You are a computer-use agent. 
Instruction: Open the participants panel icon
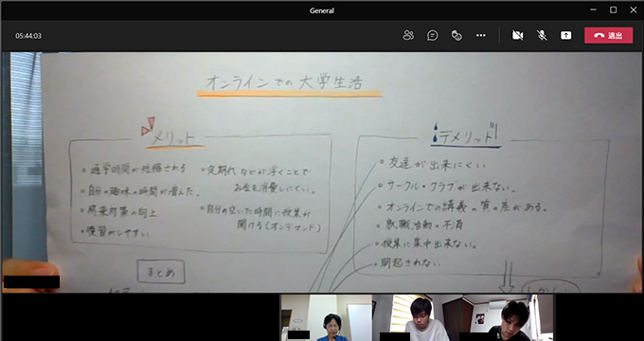point(408,36)
